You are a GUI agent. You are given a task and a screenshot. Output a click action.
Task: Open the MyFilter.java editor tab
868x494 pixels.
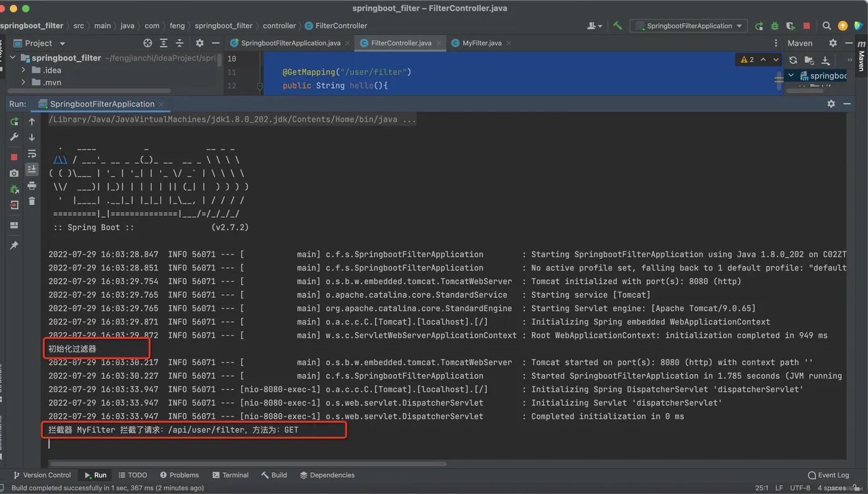click(x=482, y=43)
